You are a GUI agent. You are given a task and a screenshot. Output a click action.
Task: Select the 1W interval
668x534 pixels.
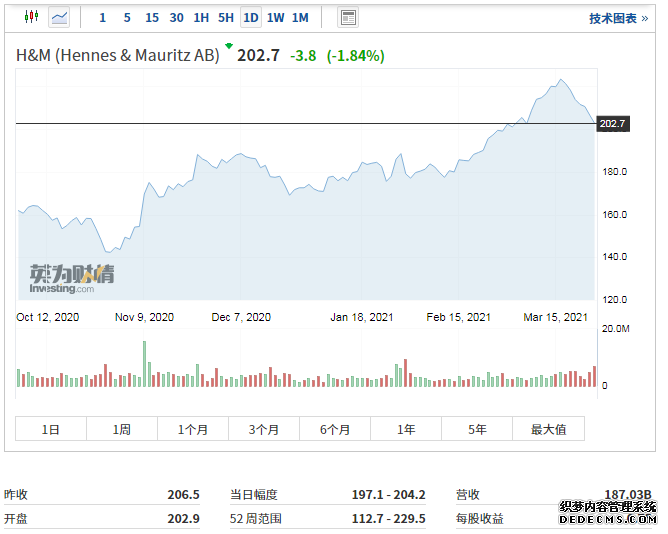[x=276, y=17]
